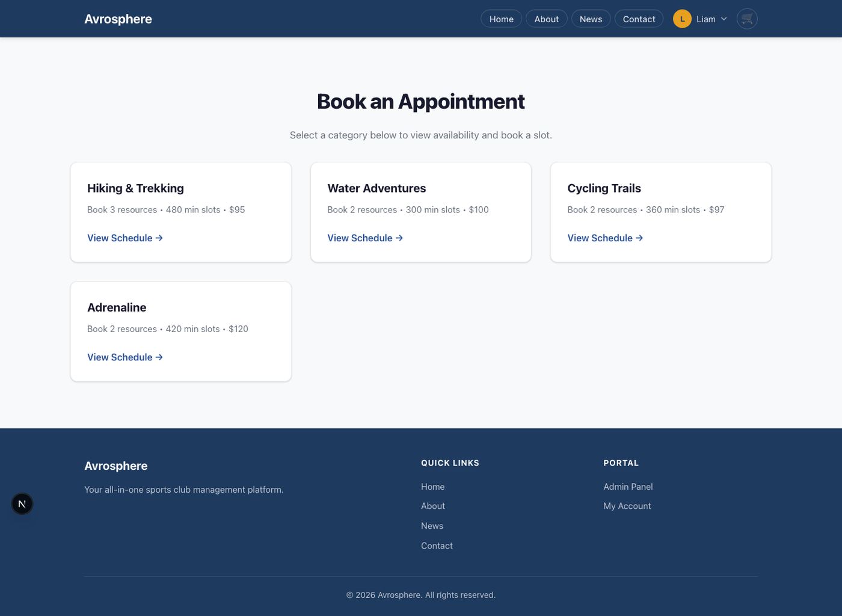Screen dimensions: 842x616
Task: Open the shopping cart icon
Action: click(747, 19)
